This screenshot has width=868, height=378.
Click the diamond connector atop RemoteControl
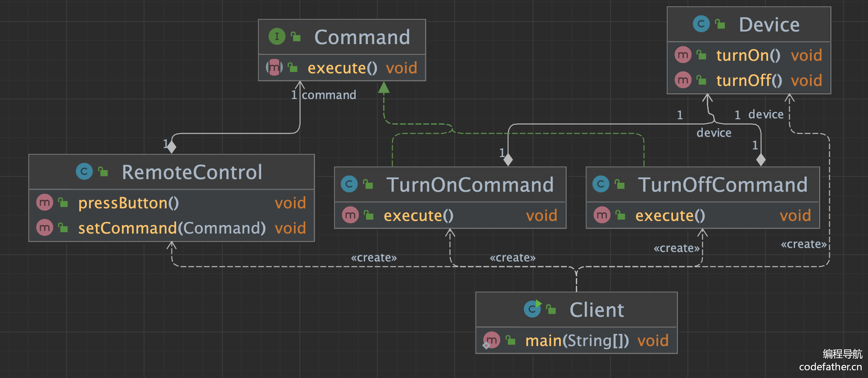pos(171,147)
